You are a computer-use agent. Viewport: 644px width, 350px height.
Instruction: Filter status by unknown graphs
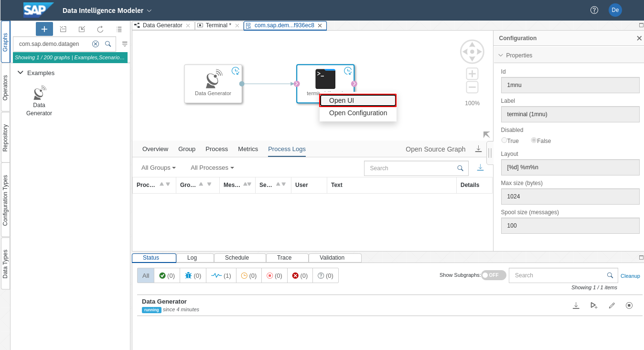tap(325, 275)
